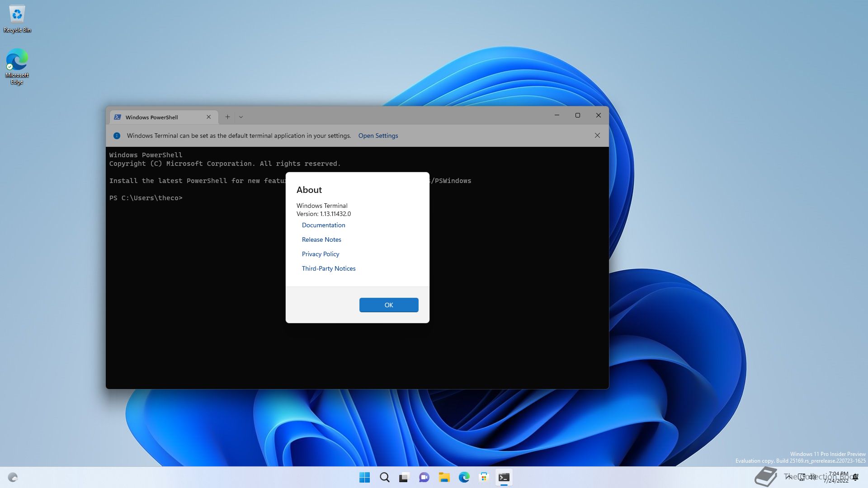Open the Release Notes link
Viewport: 868px width, 488px height.
[321, 239]
